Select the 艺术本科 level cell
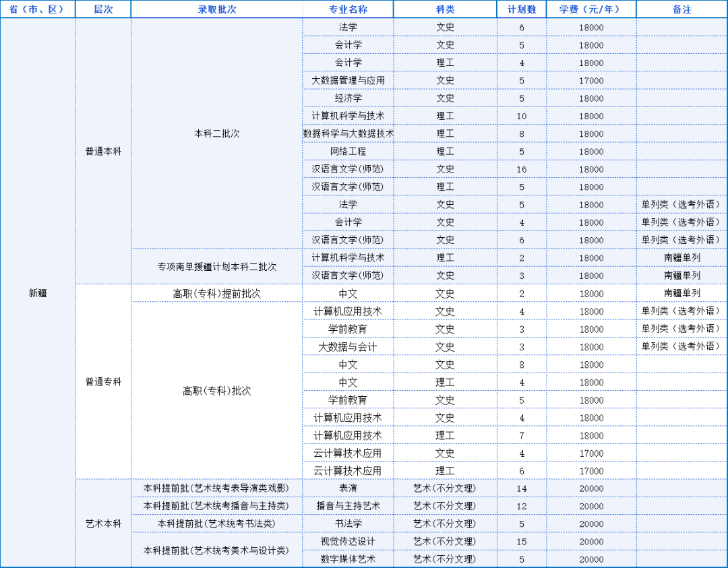Image resolution: width=728 pixels, height=568 pixels. 102,523
